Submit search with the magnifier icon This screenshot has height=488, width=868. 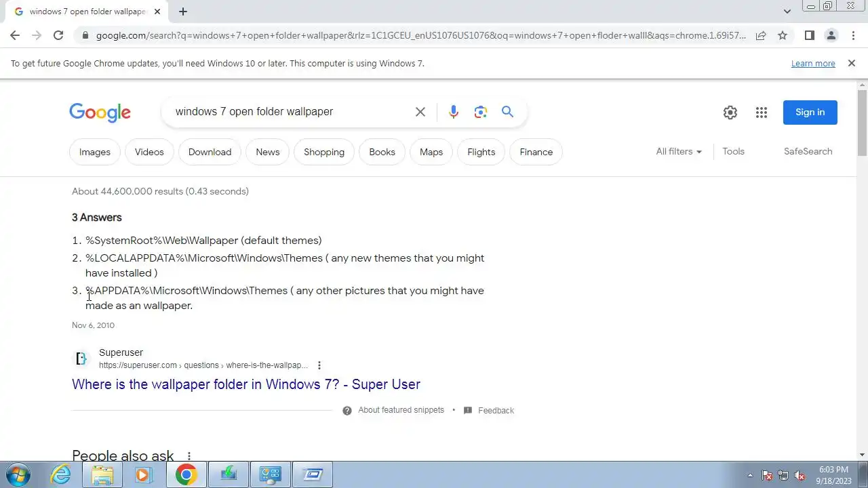(x=507, y=112)
